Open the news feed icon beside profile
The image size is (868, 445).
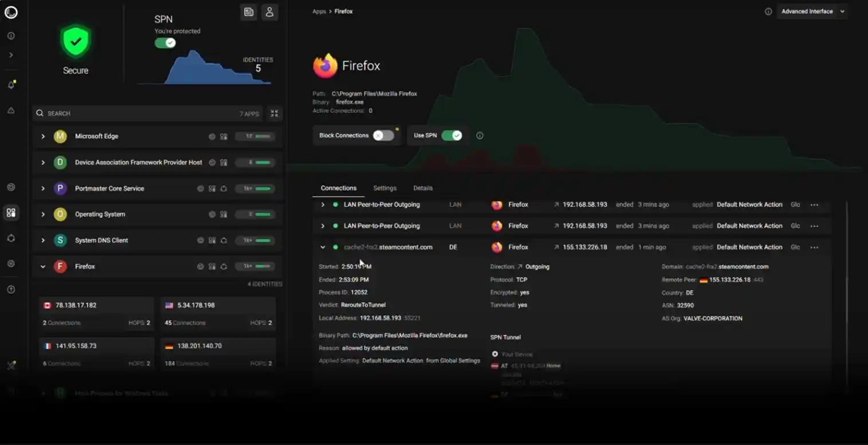[x=249, y=12]
